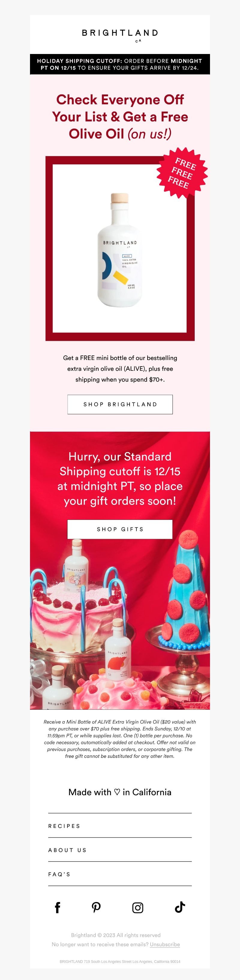240x980 pixels.
Task: Click the Brightland logo at top
Action: (x=120, y=34)
